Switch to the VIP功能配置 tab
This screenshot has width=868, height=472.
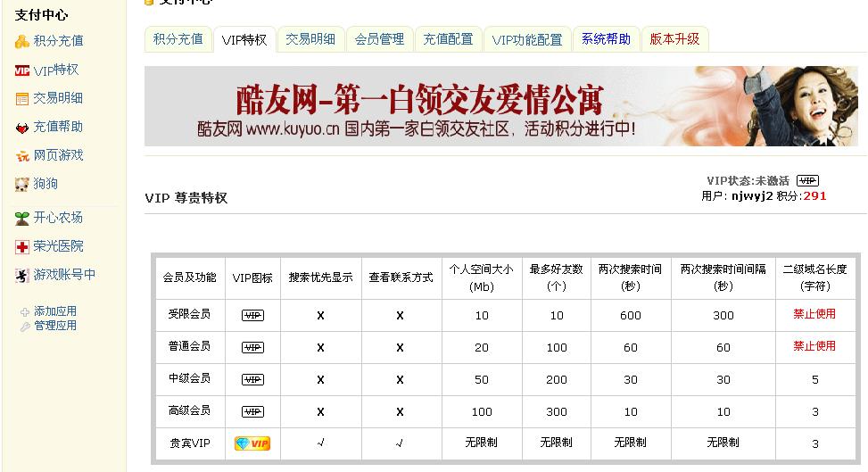point(527,39)
